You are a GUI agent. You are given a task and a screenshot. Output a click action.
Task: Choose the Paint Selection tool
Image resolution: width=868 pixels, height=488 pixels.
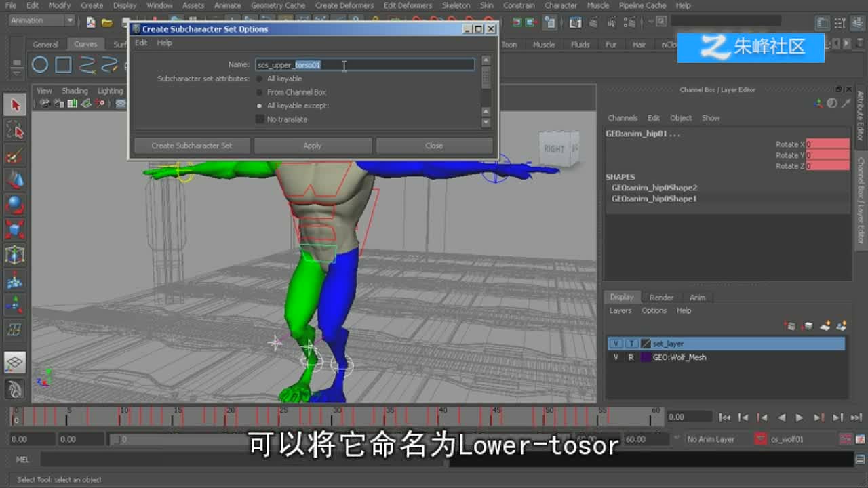(15, 155)
